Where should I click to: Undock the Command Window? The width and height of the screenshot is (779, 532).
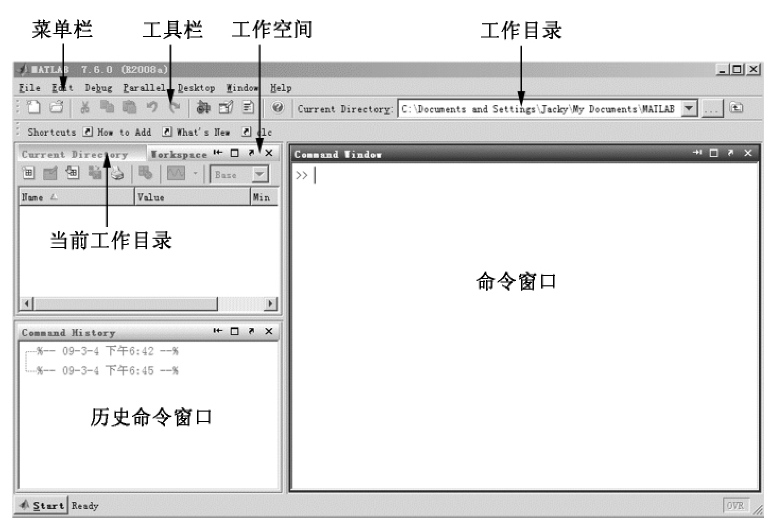tap(731, 153)
